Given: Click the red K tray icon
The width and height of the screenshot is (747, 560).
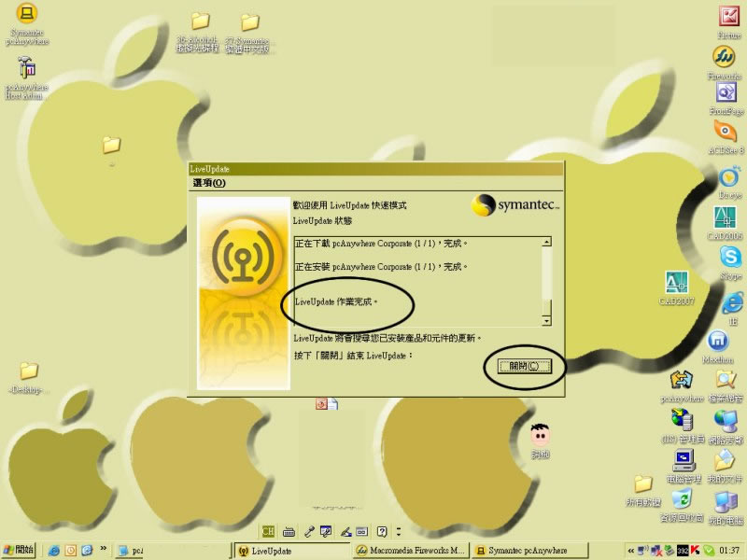Looking at the screenshot, I should coord(695,551).
